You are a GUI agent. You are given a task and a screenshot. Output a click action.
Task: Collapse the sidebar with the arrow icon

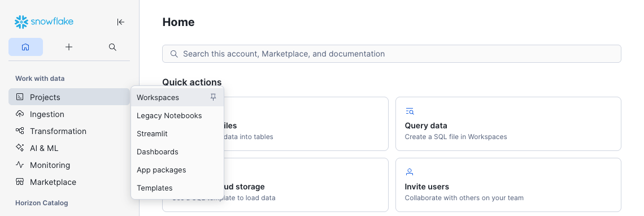120,22
